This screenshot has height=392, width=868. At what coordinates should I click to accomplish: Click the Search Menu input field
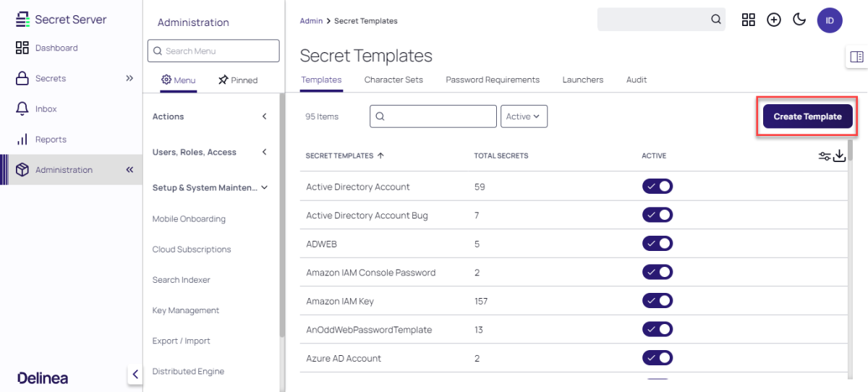coord(213,51)
